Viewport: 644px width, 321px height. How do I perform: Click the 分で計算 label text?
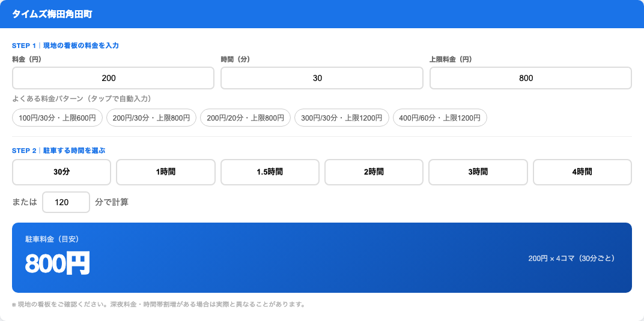(x=111, y=202)
